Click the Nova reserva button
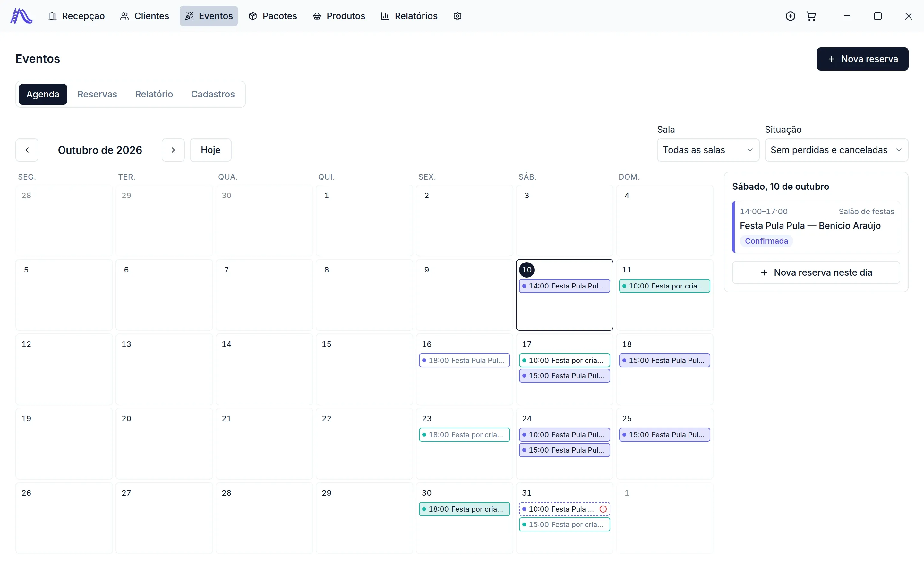The height and width of the screenshot is (577, 924). point(862,59)
